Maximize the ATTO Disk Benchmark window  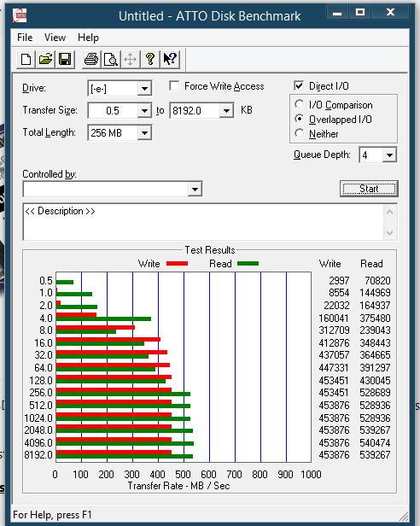pyautogui.click(x=360, y=13)
